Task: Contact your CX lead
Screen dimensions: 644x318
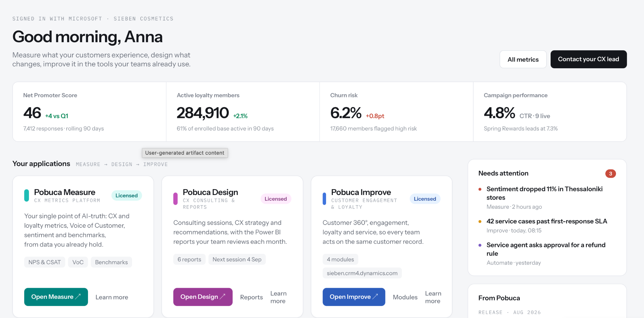Action: [x=588, y=59]
